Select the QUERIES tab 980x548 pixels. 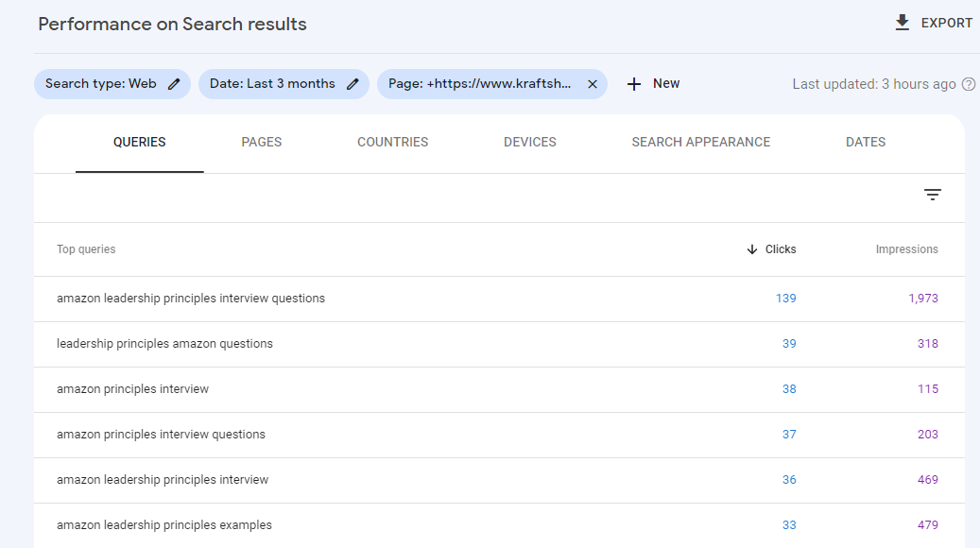(139, 142)
